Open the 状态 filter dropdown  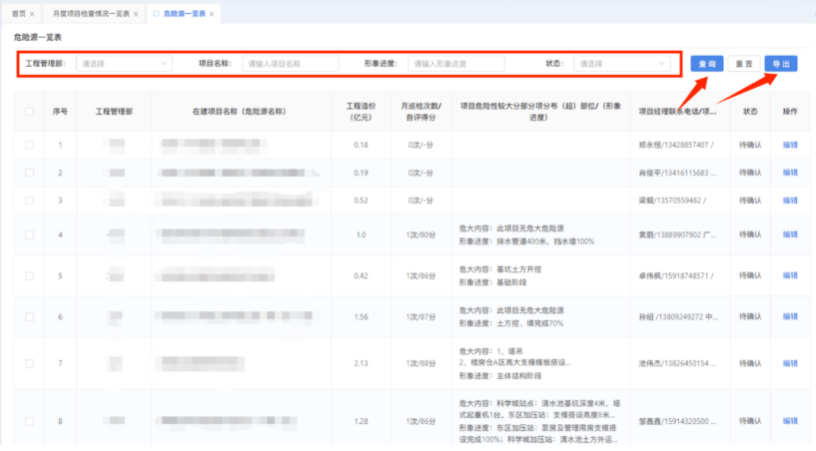click(620, 63)
